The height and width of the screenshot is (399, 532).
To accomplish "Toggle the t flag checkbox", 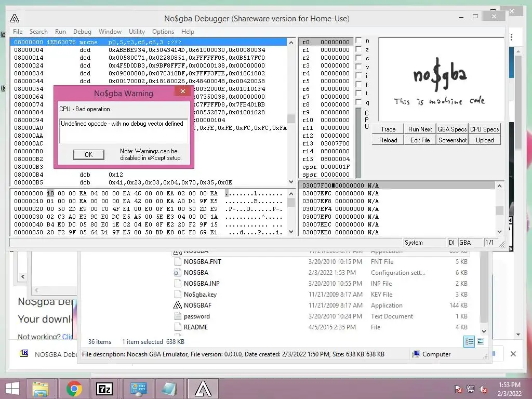I will pos(358,94).
